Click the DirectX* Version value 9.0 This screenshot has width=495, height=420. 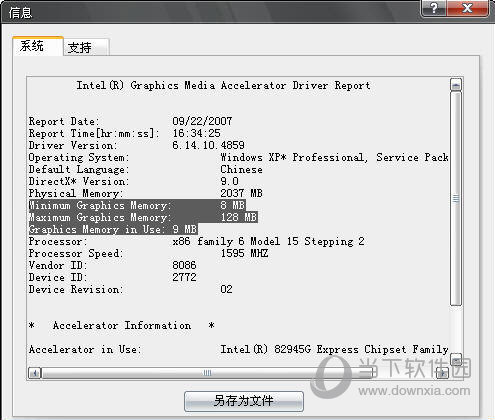(x=229, y=181)
